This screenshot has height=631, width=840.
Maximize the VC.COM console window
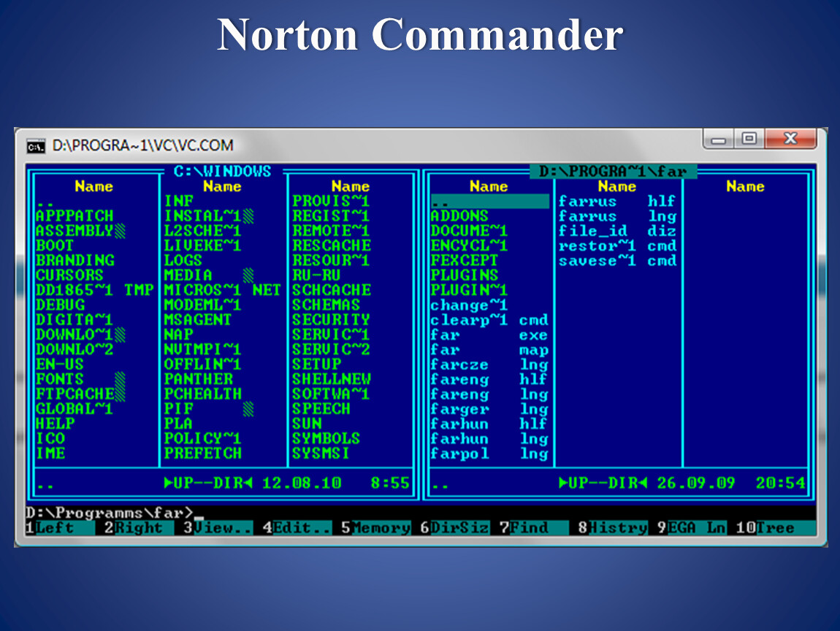click(749, 139)
